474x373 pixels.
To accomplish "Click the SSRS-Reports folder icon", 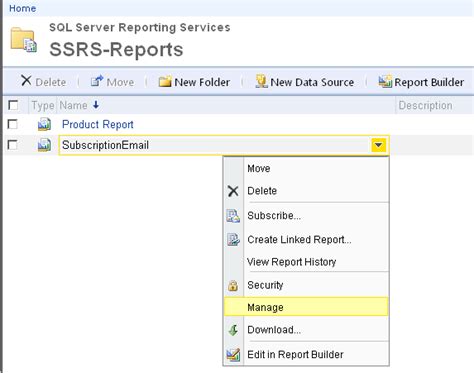I will point(23,40).
